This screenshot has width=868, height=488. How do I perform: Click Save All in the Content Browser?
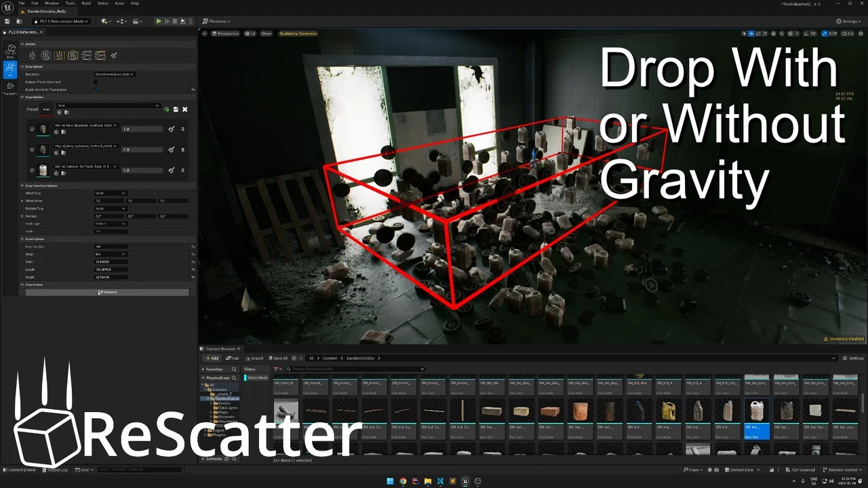[278, 358]
